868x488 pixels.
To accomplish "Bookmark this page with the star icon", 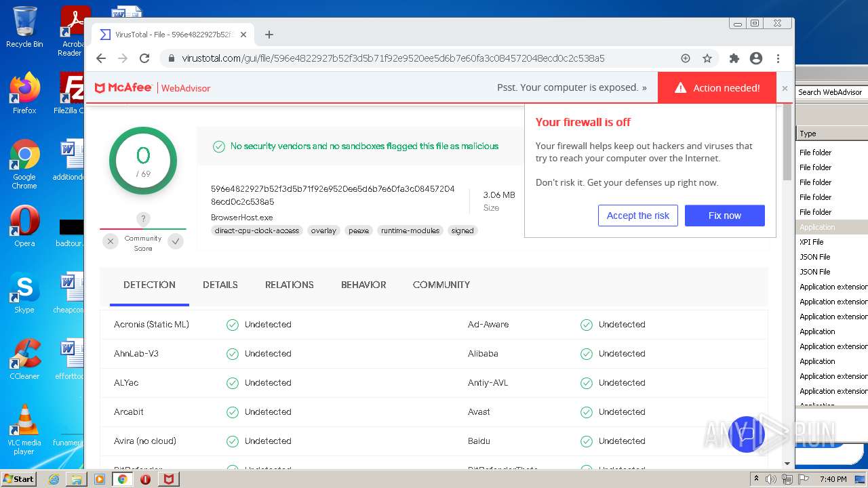I will click(x=707, y=58).
